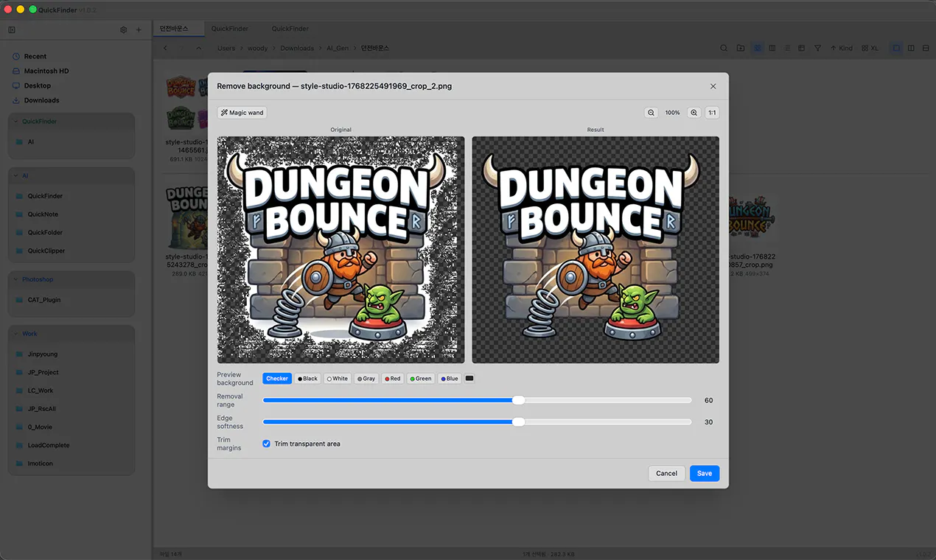Open QuickFinder settings gear icon
Image resolution: width=936 pixels, height=560 pixels.
click(x=124, y=30)
